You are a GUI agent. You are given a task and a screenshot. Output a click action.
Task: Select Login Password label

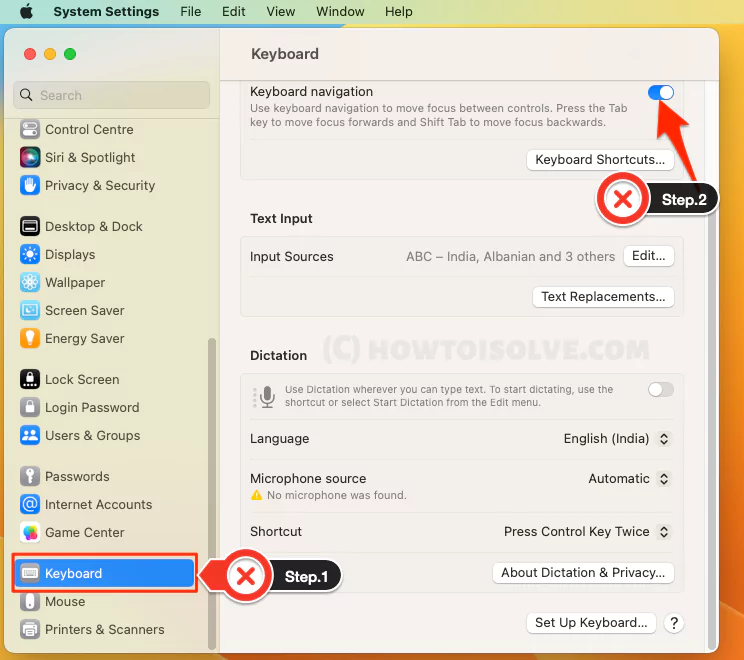[x=93, y=407]
